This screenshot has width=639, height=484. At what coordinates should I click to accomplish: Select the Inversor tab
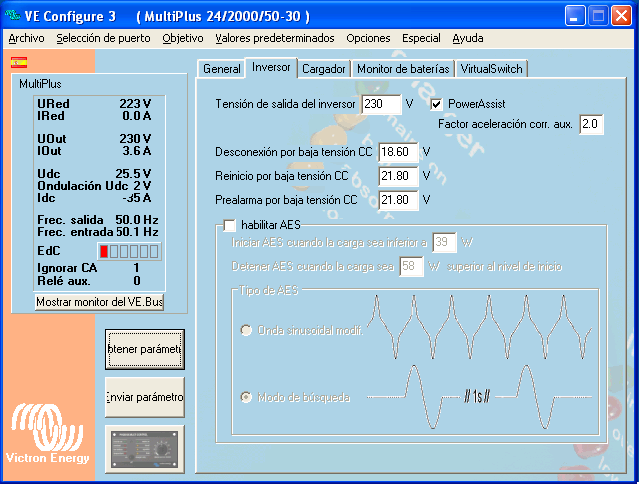(x=271, y=67)
